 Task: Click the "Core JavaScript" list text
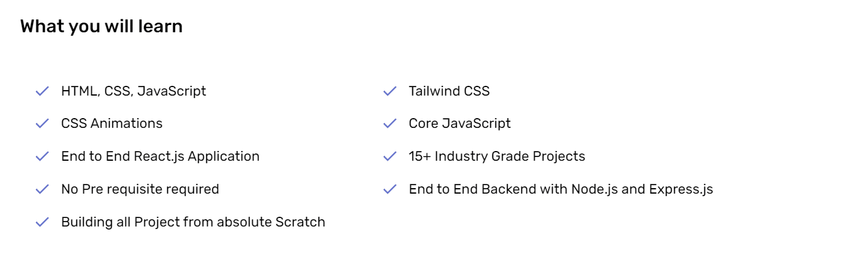pos(459,124)
